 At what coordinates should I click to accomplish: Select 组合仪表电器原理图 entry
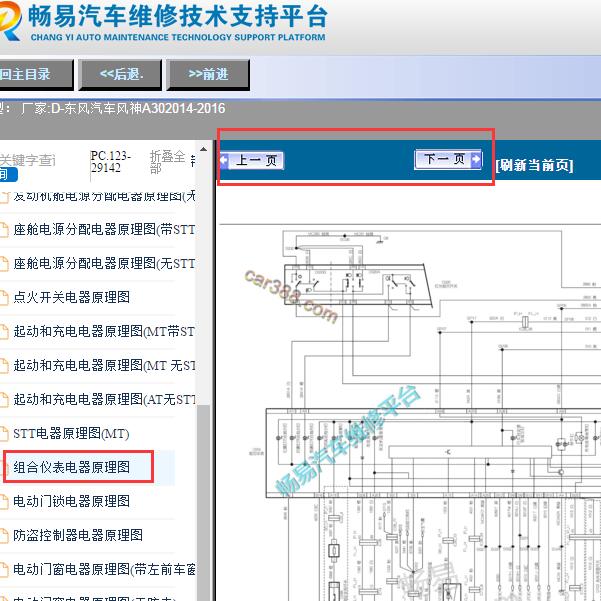point(72,467)
